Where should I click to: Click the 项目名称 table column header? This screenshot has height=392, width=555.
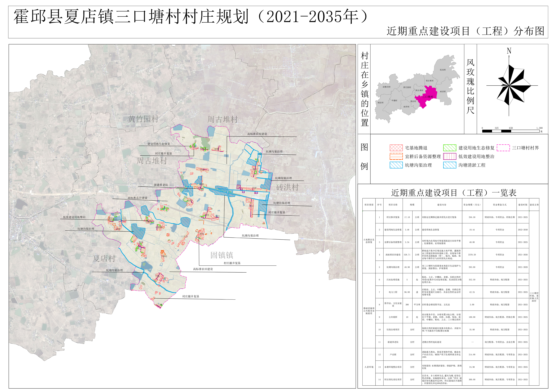pyautogui.click(x=393, y=205)
